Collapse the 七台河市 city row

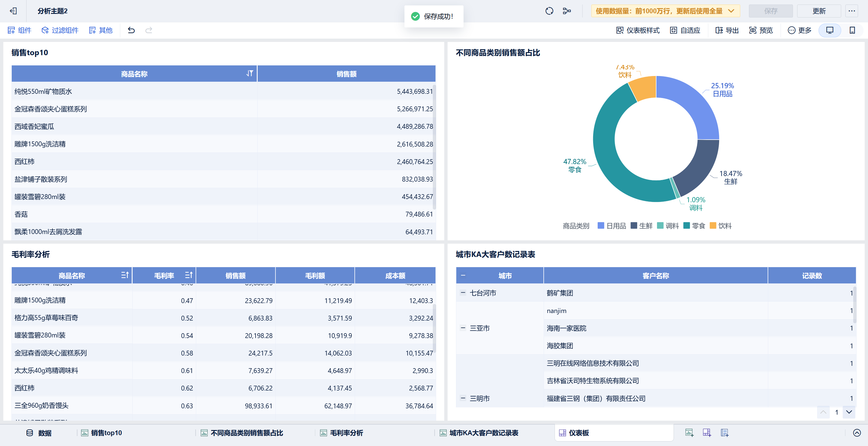point(463,293)
